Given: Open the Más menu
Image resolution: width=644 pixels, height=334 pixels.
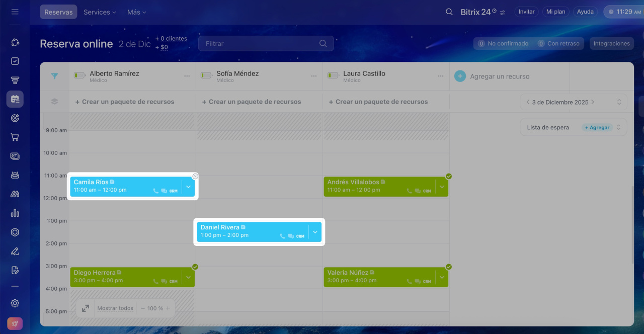Looking at the screenshot, I should coord(136,12).
